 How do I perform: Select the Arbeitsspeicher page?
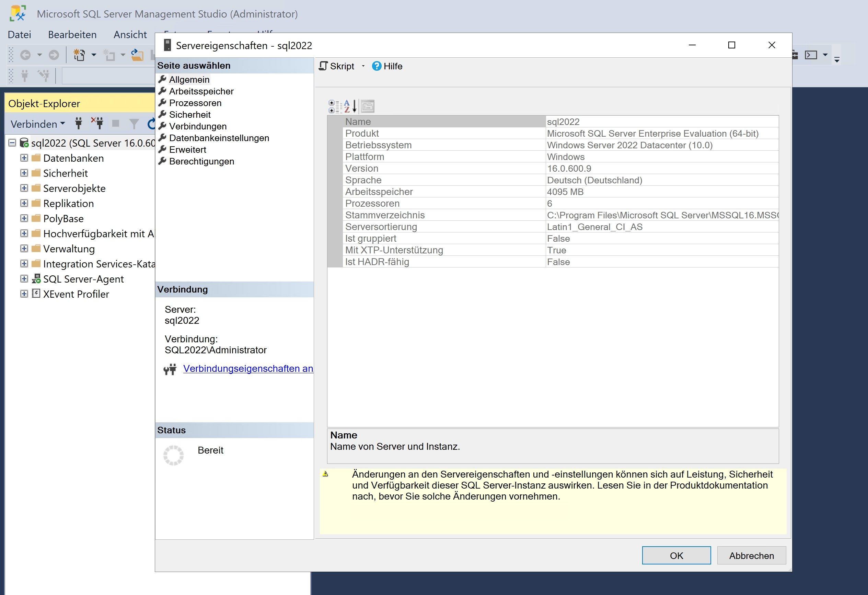click(201, 92)
